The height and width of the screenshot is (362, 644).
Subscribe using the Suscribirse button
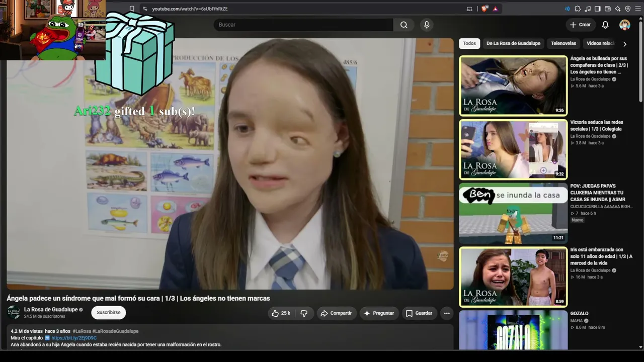tap(109, 313)
